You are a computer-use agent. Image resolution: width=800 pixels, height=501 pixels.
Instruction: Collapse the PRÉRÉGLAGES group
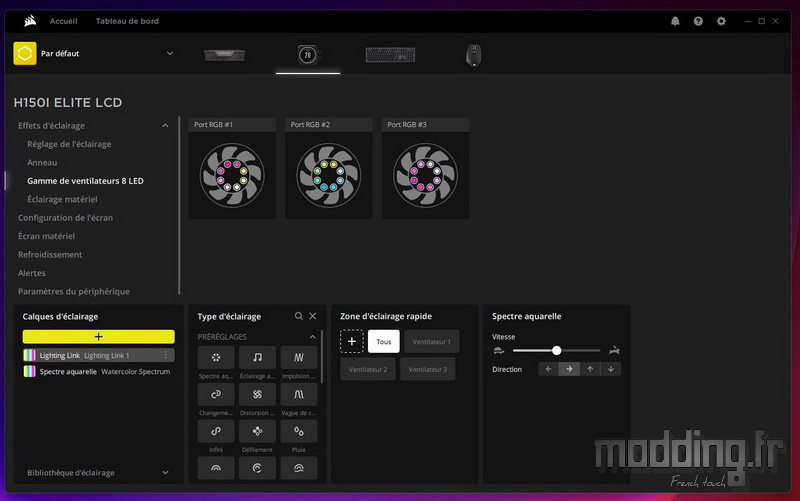312,337
